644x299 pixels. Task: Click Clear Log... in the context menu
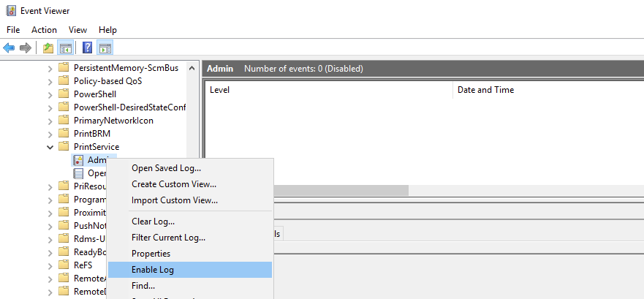pyautogui.click(x=153, y=222)
